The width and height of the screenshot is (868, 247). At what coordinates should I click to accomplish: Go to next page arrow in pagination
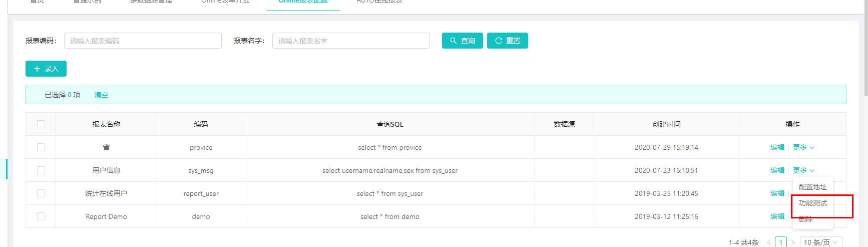tap(793, 242)
